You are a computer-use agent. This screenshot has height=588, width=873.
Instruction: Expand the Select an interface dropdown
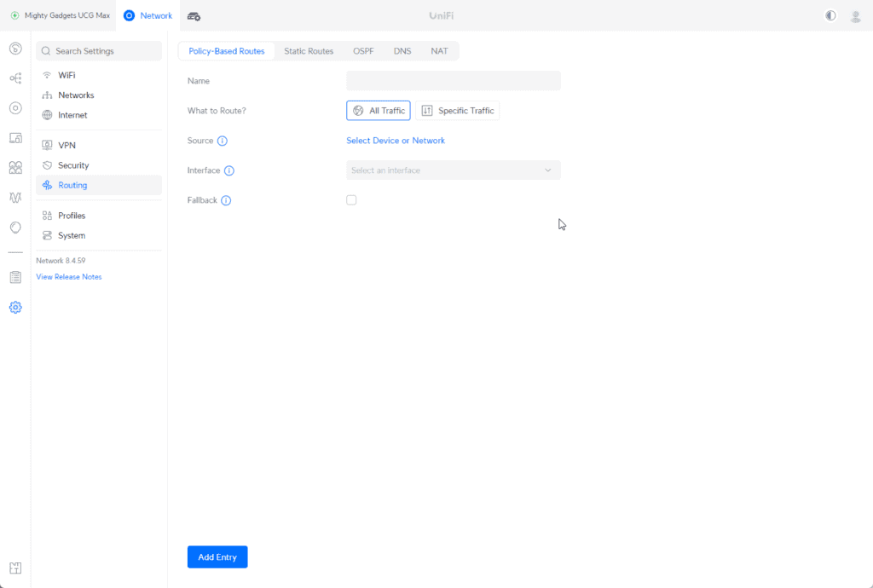click(453, 170)
